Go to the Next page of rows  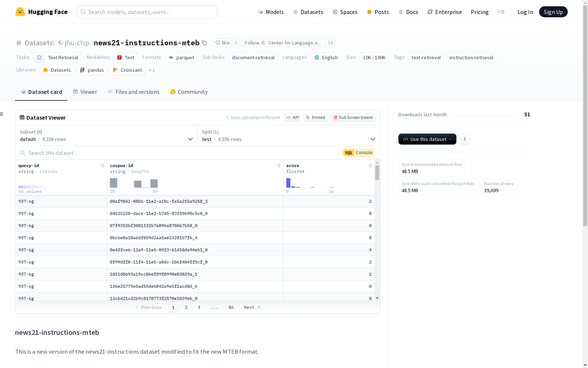pyautogui.click(x=252, y=307)
